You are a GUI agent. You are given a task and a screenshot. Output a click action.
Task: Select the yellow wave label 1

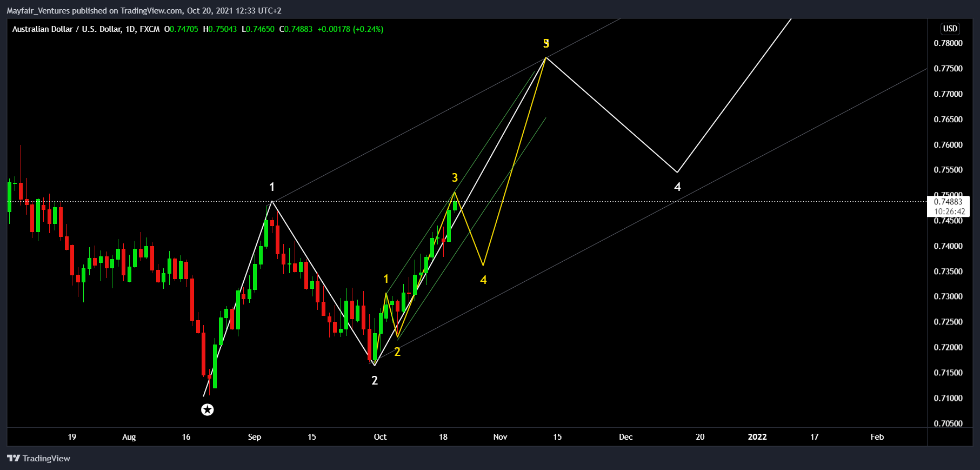[x=386, y=279]
